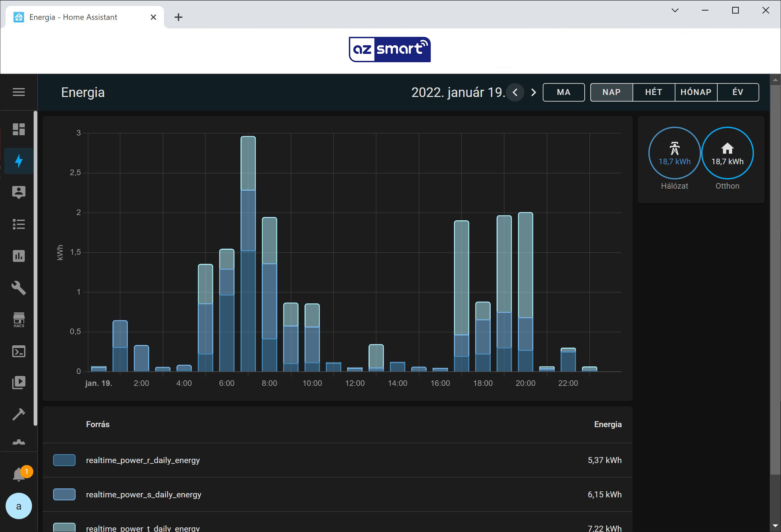Click the 17:00 bar in chart
This screenshot has height=532, width=781.
click(x=461, y=296)
